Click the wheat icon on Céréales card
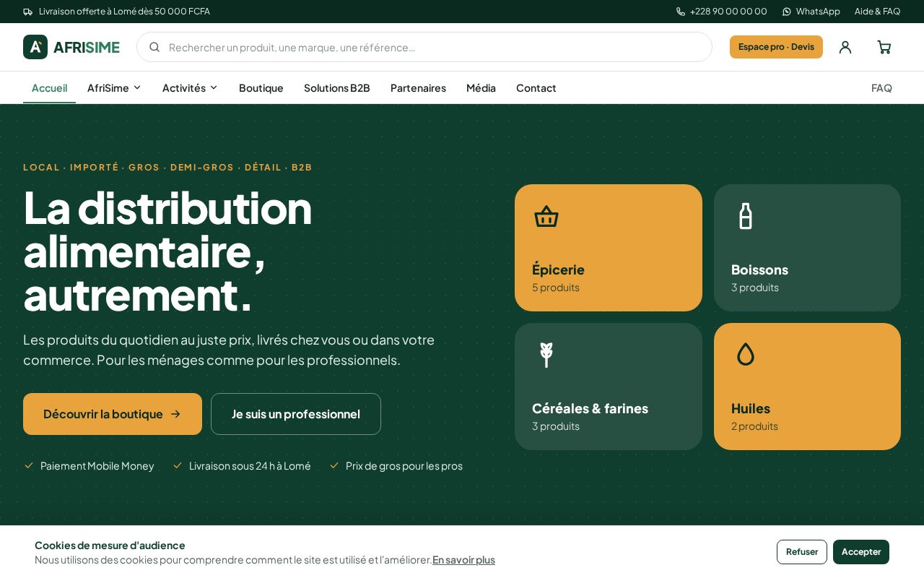The height and width of the screenshot is (578, 924). coord(546,355)
